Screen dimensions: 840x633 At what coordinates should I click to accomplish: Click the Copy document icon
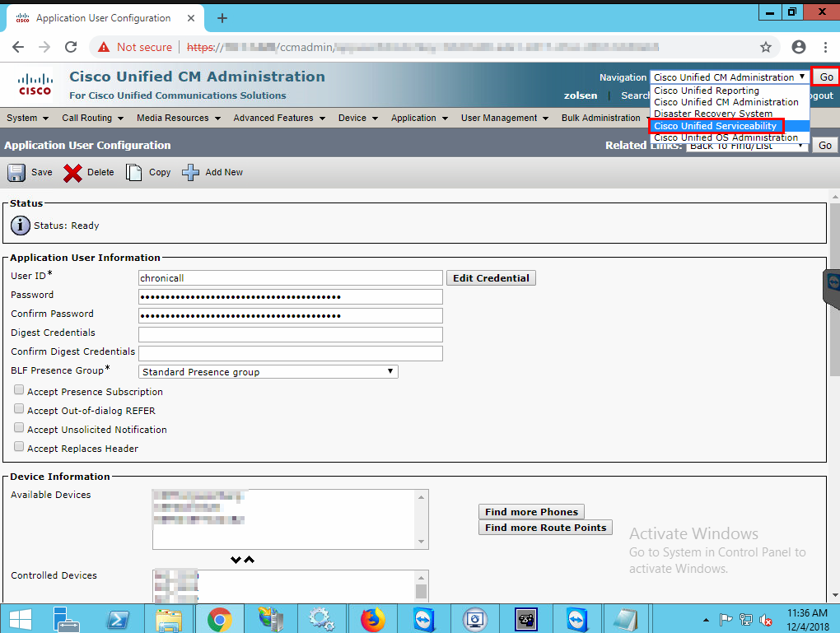[x=133, y=172]
